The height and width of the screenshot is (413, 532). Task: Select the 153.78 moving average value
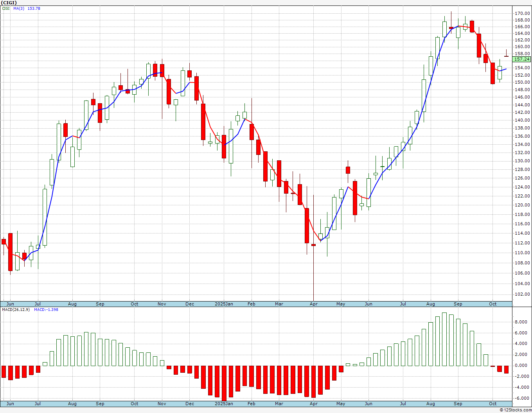[x=34, y=8]
